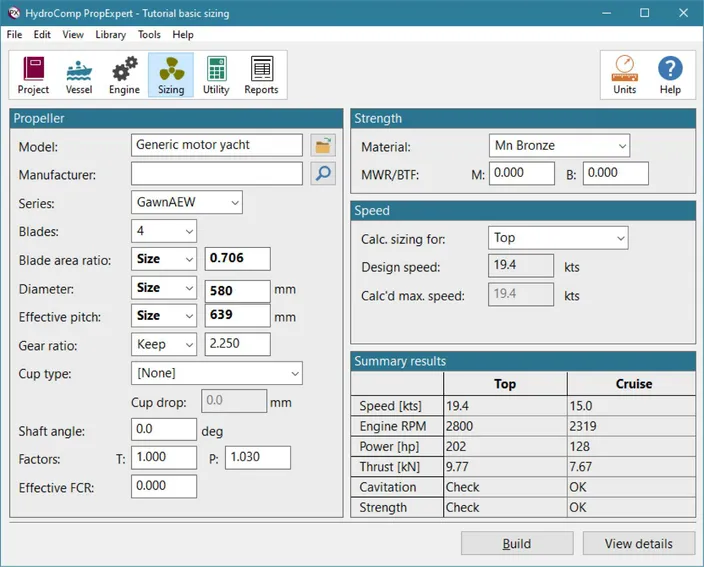This screenshot has height=567, width=704.
Task: Click the Calc'd max. speed field
Action: (521, 294)
